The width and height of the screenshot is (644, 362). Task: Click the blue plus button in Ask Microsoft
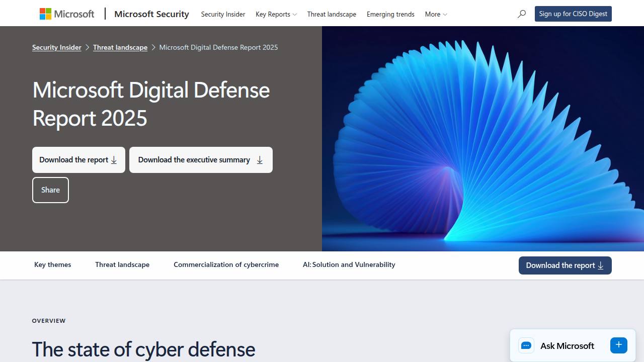(619, 345)
